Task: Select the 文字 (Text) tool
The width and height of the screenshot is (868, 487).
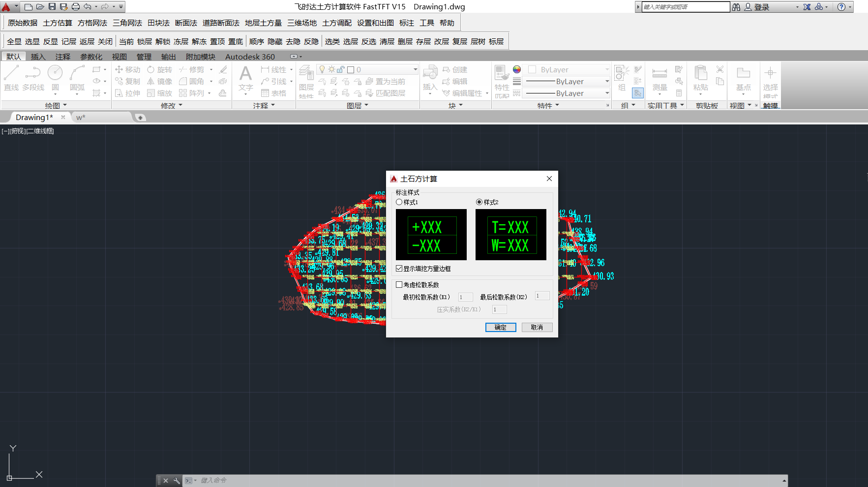Action: pos(246,79)
